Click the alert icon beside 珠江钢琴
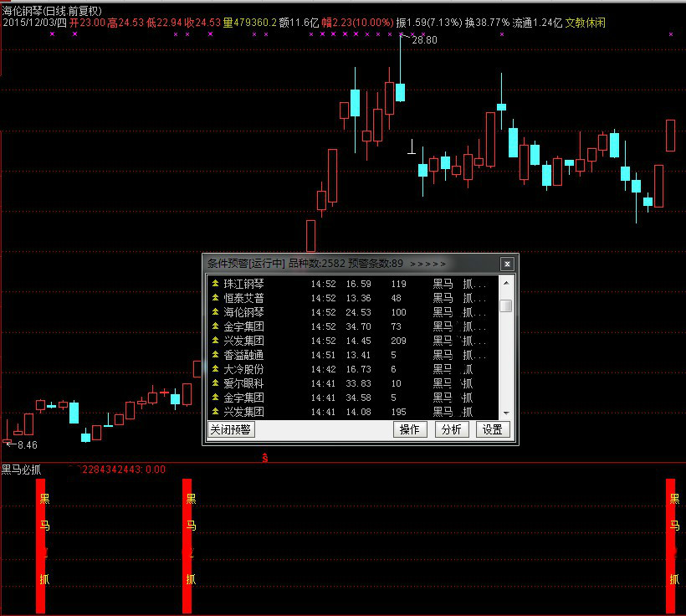 coord(215,284)
